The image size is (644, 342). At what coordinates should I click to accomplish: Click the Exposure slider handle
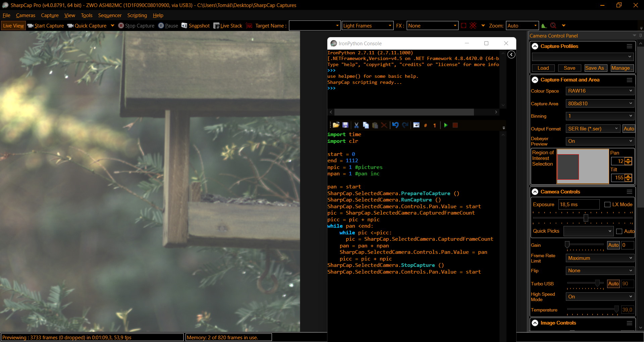coord(586,218)
